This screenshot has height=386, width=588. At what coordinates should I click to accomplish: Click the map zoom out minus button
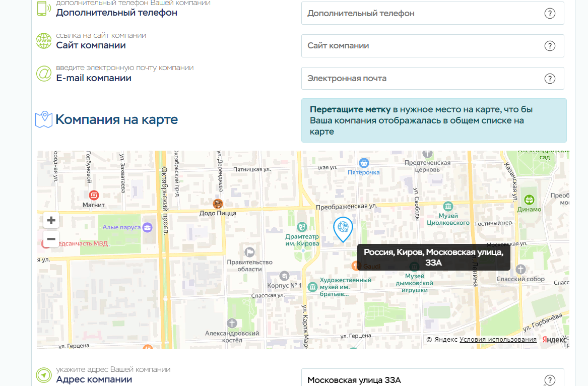[x=51, y=239]
